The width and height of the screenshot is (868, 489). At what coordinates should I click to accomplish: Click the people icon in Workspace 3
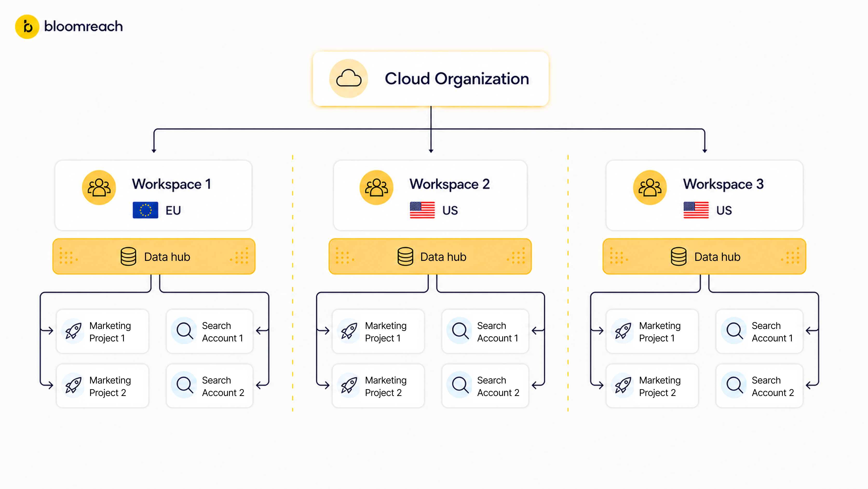[x=650, y=188]
